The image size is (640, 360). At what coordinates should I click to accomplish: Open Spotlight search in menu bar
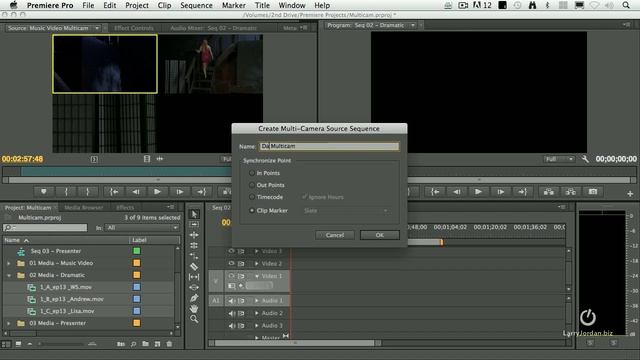(626, 5)
